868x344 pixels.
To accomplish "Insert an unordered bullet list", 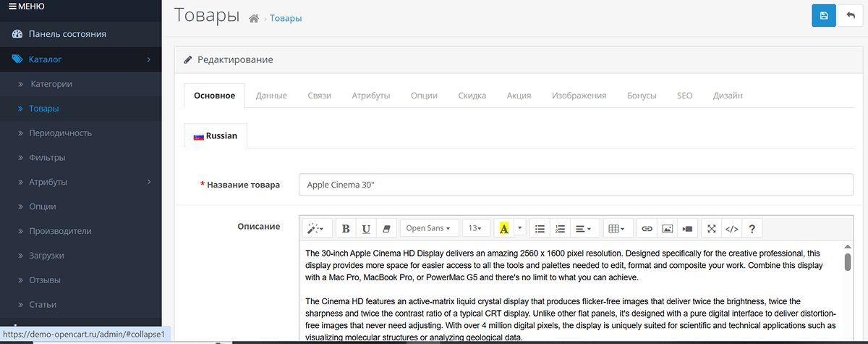I will (540, 228).
